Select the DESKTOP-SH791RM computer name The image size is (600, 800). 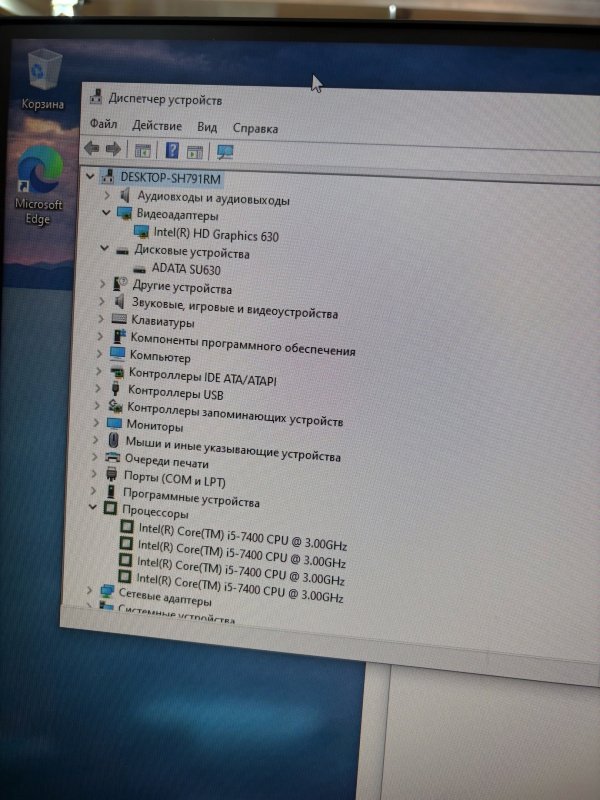[170, 179]
